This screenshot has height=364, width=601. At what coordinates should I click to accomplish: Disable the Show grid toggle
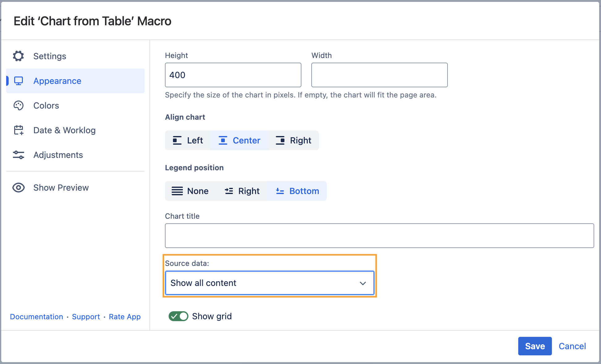point(179,316)
